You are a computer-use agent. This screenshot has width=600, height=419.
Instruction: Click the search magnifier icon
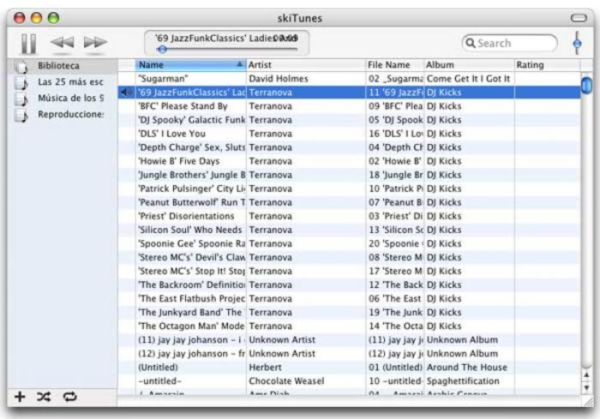[470, 43]
